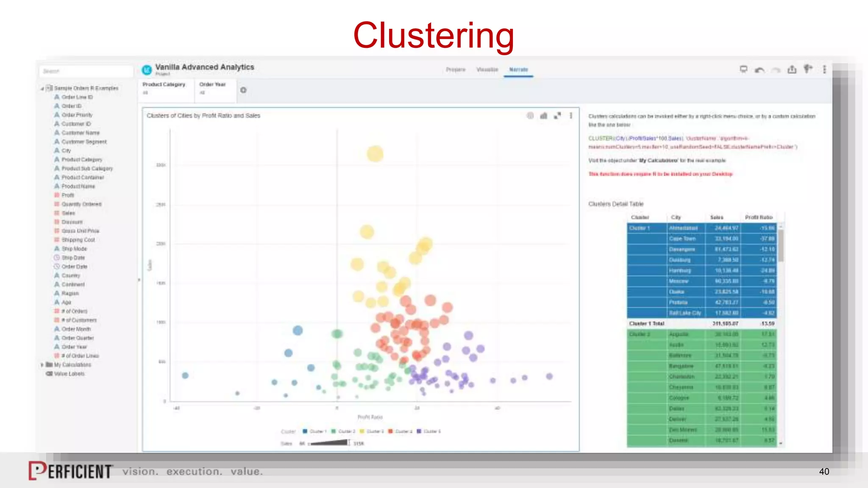Switch to the Visualize tab
This screenshot has width=868, height=488.
point(487,69)
